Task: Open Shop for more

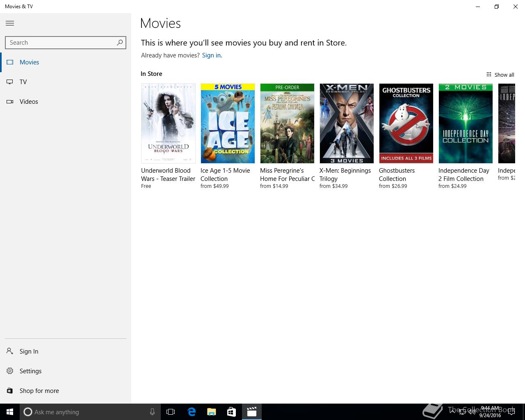Action: tap(66, 391)
